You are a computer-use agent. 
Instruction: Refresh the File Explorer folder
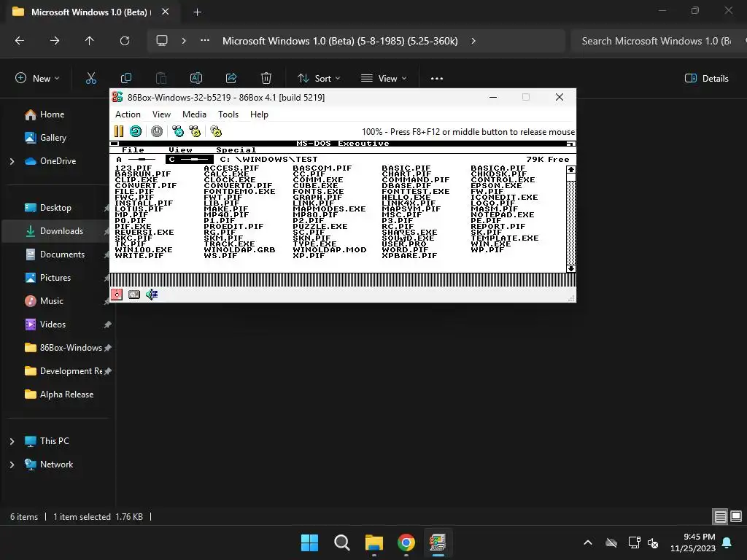coord(125,41)
